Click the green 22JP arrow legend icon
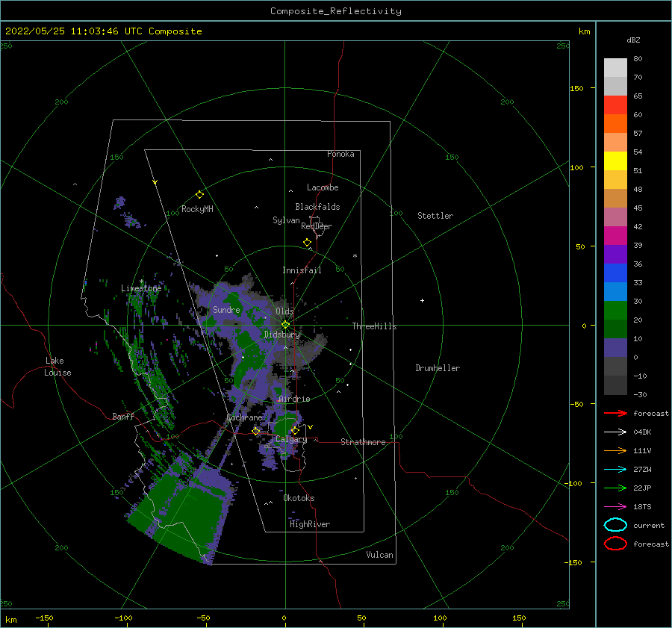 [615, 488]
